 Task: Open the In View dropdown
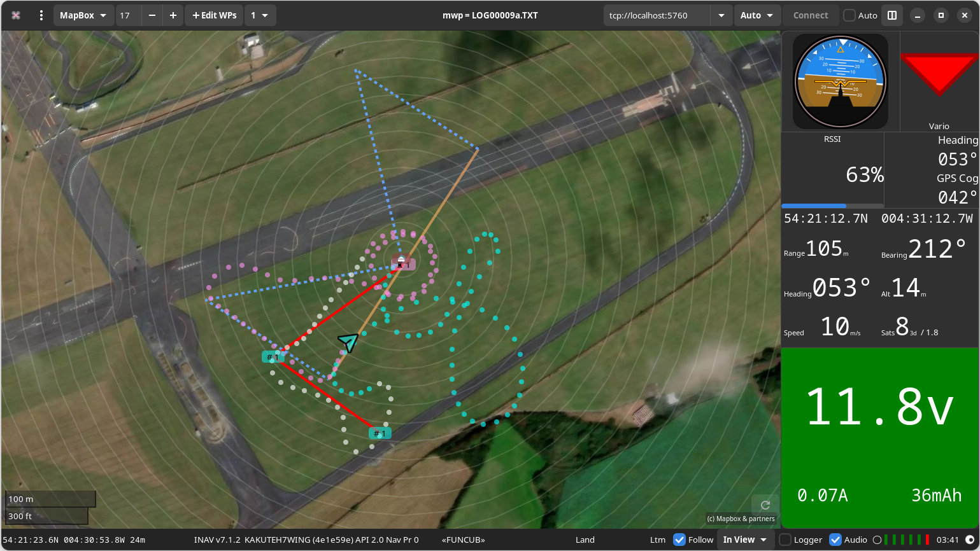[746, 540]
